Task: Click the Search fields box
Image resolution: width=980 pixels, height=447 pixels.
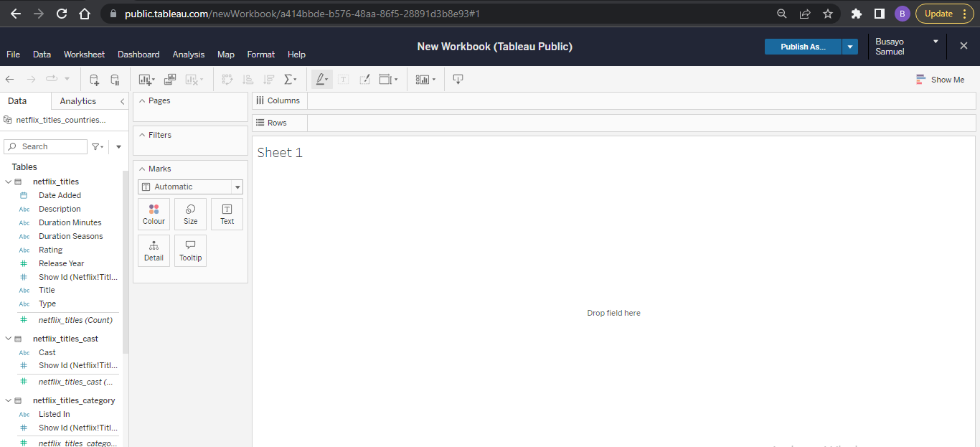Action: click(45, 146)
